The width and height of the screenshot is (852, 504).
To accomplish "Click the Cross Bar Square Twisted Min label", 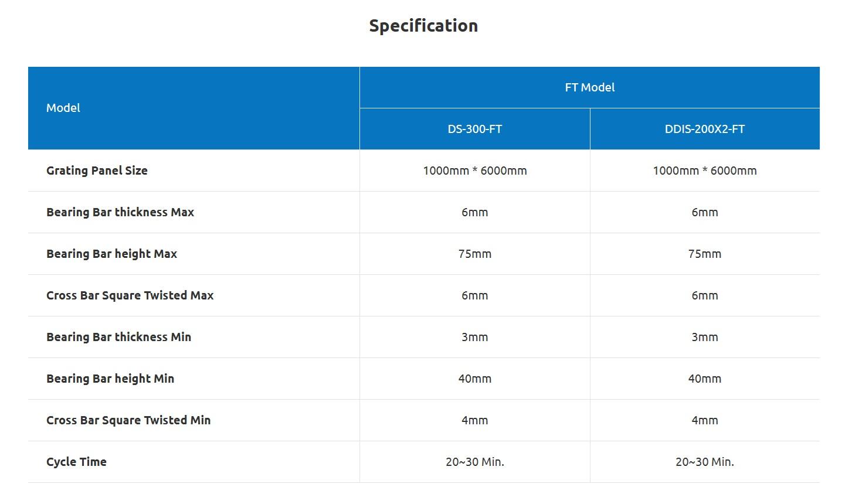I will click(x=128, y=420).
